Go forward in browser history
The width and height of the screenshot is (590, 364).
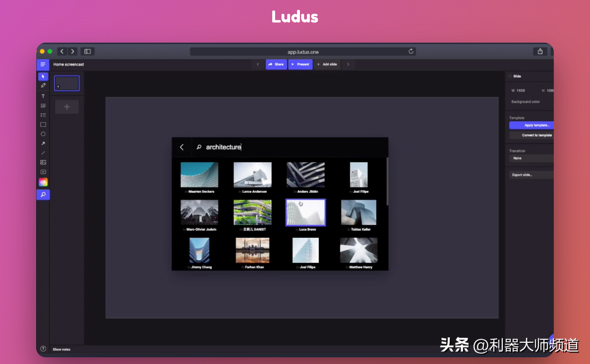(x=73, y=51)
